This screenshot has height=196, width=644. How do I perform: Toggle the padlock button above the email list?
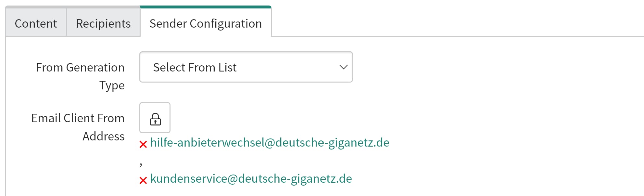155,118
